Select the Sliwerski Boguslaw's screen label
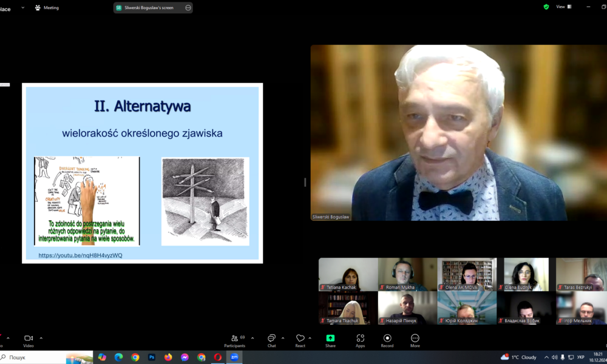The height and width of the screenshot is (364, 607). pos(149,8)
